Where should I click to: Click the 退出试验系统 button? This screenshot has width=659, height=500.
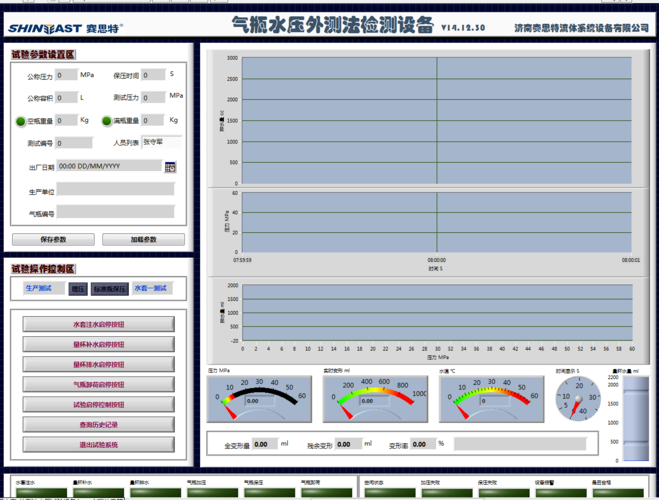point(99,445)
